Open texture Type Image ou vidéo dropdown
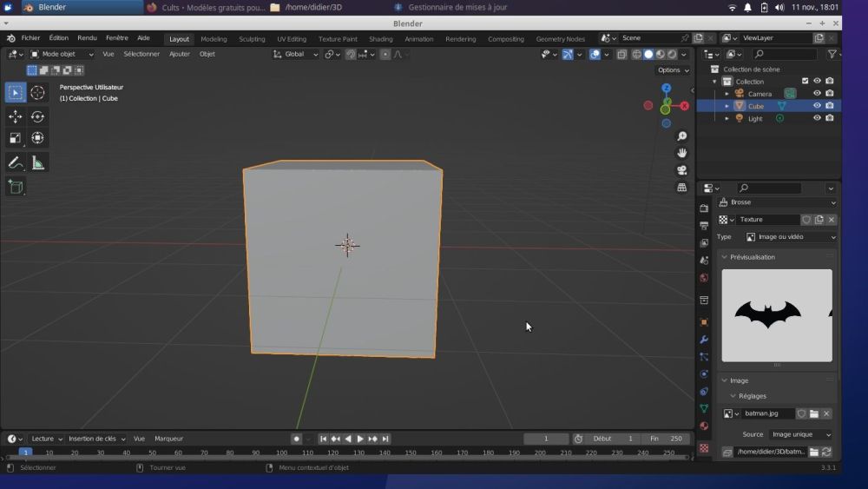 pyautogui.click(x=791, y=237)
